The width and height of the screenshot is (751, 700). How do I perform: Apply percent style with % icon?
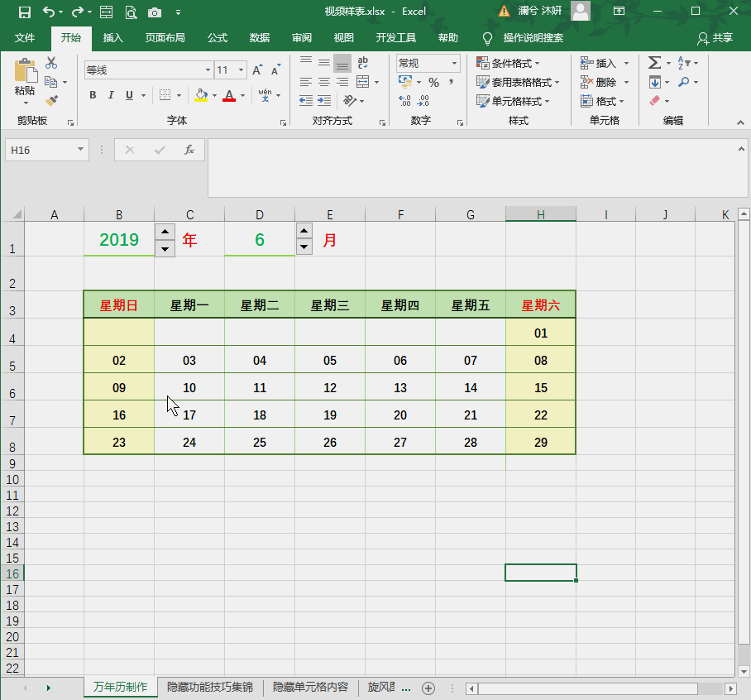(433, 82)
